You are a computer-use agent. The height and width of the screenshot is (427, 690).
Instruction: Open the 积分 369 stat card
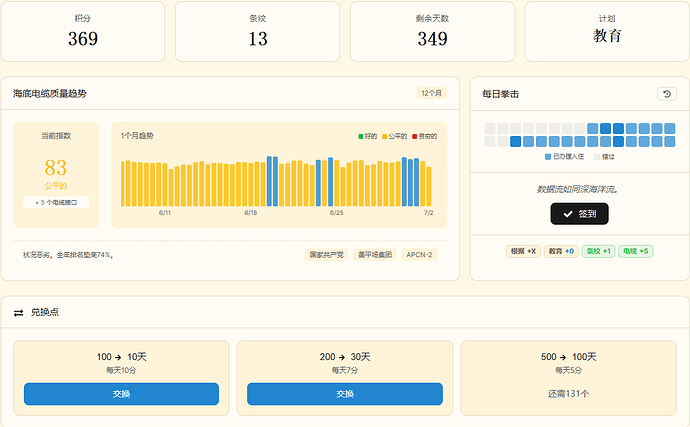(x=83, y=32)
